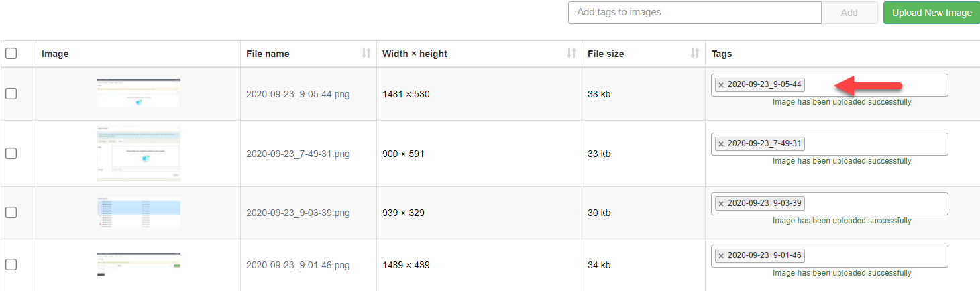The height and width of the screenshot is (291, 980).
Task: Click the Upload New Image button
Action: [x=932, y=13]
